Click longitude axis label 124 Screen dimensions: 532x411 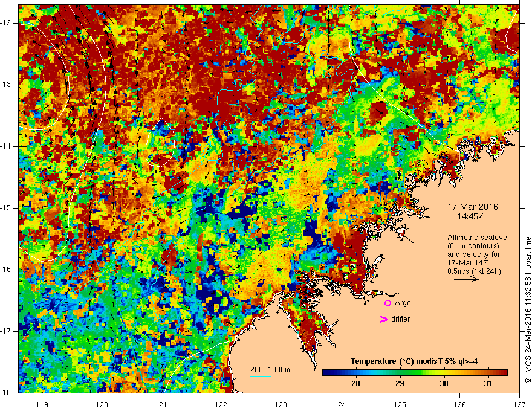coord(340,404)
